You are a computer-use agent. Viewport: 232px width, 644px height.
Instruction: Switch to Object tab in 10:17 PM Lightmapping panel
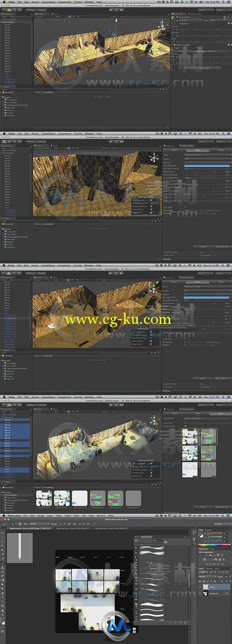[174, 414]
